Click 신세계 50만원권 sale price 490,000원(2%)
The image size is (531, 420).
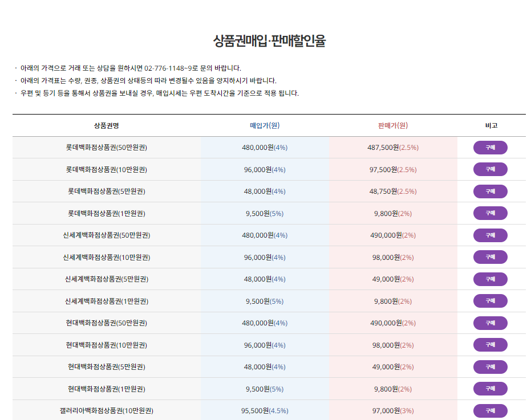pos(393,235)
